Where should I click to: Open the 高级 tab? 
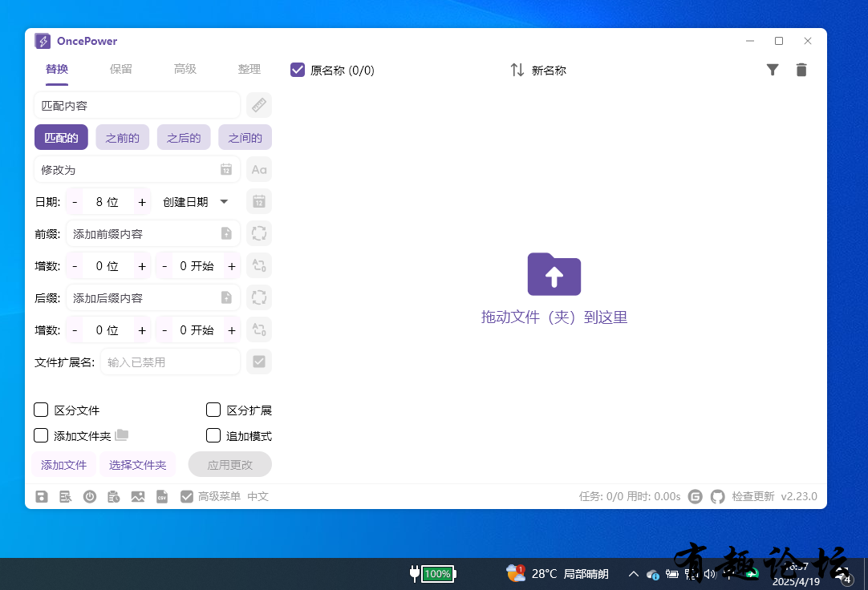(x=185, y=69)
